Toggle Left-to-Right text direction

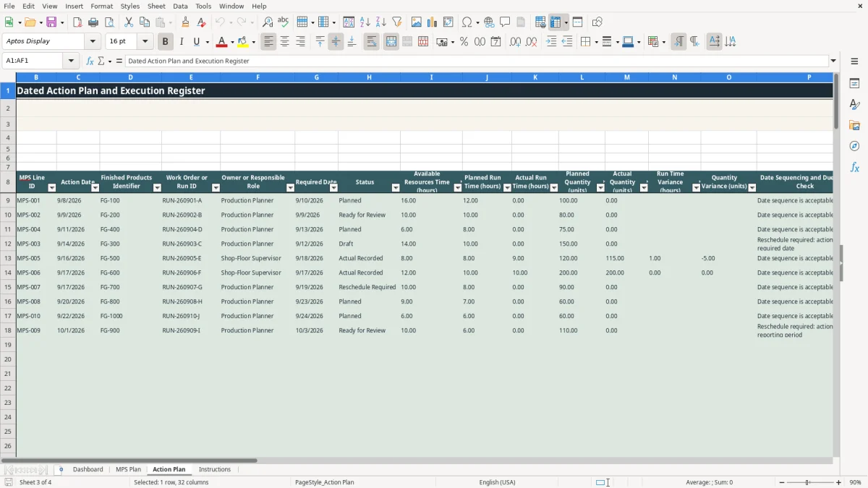pyautogui.click(x=678, y=42)
